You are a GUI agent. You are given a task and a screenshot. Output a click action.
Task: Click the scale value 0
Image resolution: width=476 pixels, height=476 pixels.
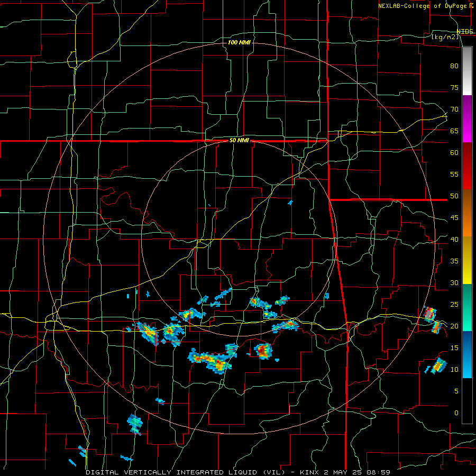[456, 413]
